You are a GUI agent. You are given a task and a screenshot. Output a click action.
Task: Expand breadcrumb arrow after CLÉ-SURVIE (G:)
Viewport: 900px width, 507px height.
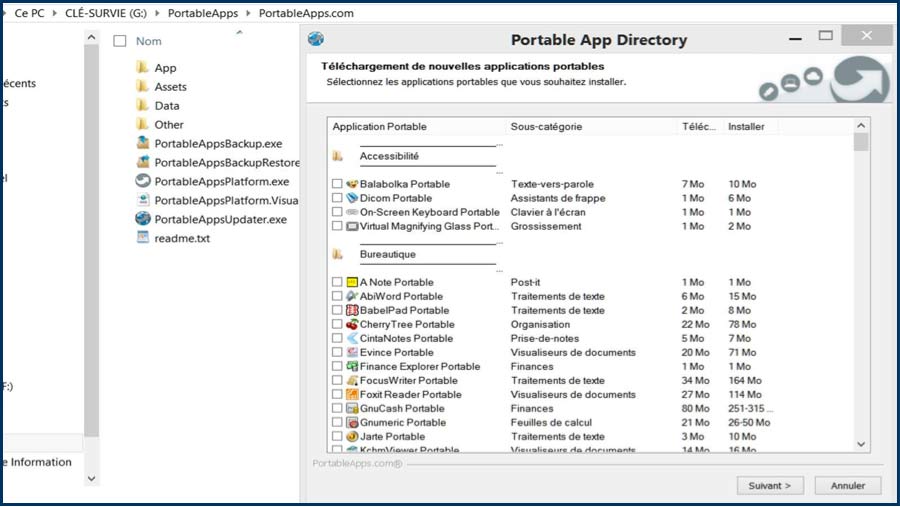[157, 13]
